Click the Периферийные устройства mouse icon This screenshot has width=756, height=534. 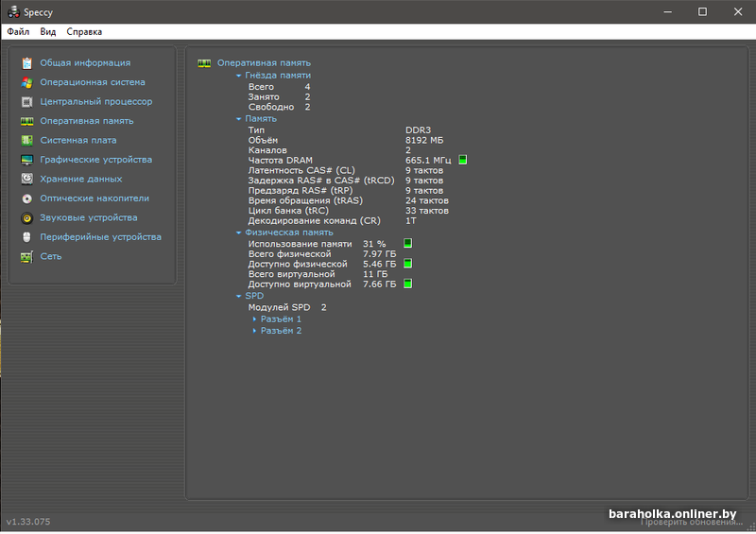click(x=27, y=237)
